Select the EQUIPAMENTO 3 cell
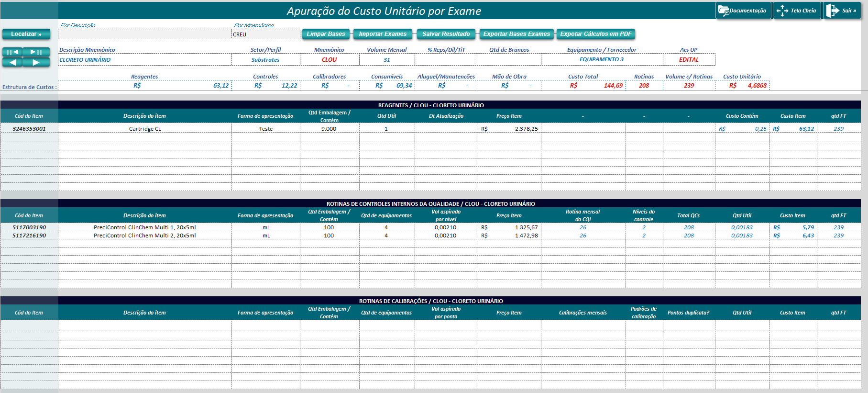Image resolution: width=868 pixels, height=393 pixels. [x=602, y=59]
